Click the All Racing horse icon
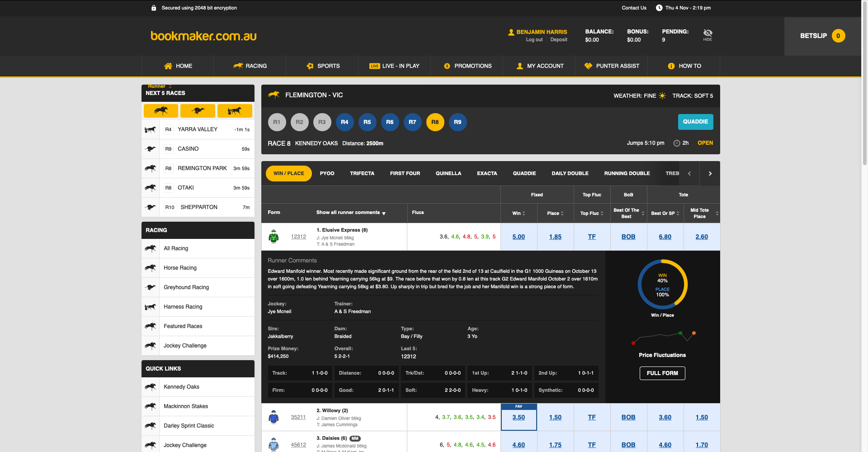This screenshot has height=452, width=868. (x=151, y=248)
